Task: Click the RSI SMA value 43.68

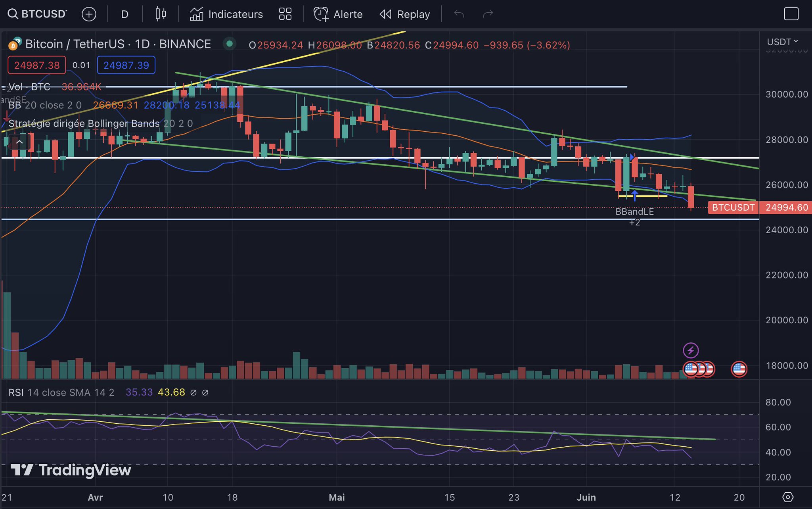Action: coord(171,392)
